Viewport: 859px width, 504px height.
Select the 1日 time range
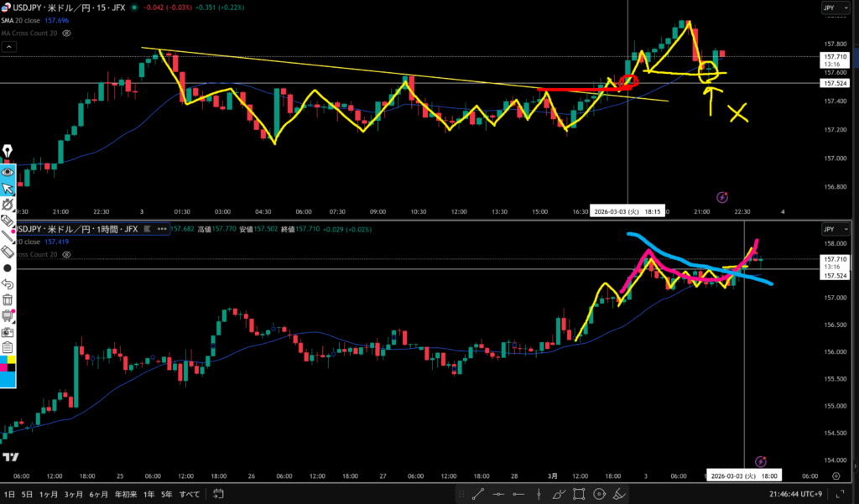point(9,493)
